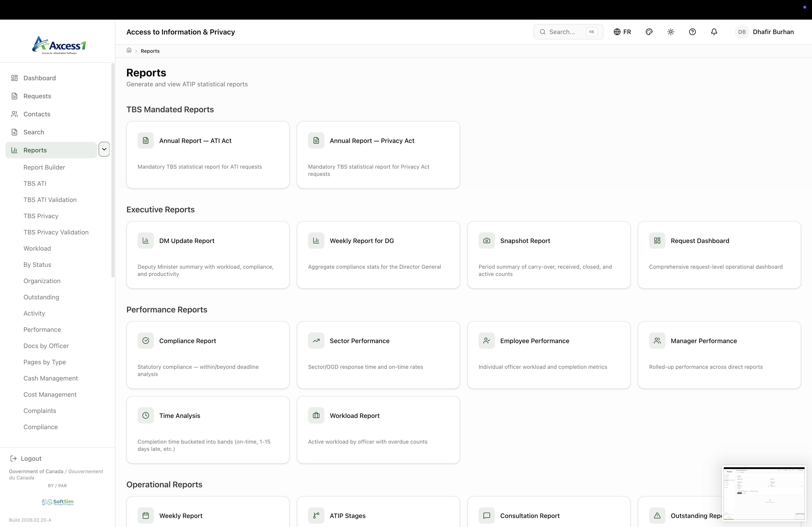This screenshot has height=527, width=812.
Task: Open the notifications bell
Action: (x=714, y=32)
